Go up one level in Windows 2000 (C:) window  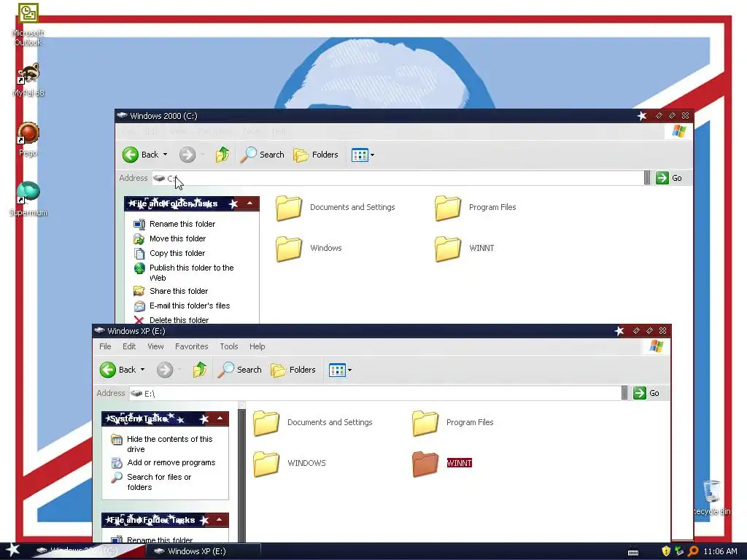pos(222,155)
